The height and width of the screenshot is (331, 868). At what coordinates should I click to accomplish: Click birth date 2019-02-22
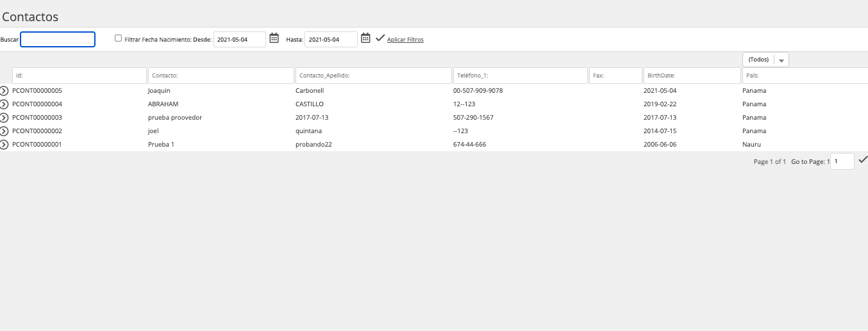[x=660, y=104]
